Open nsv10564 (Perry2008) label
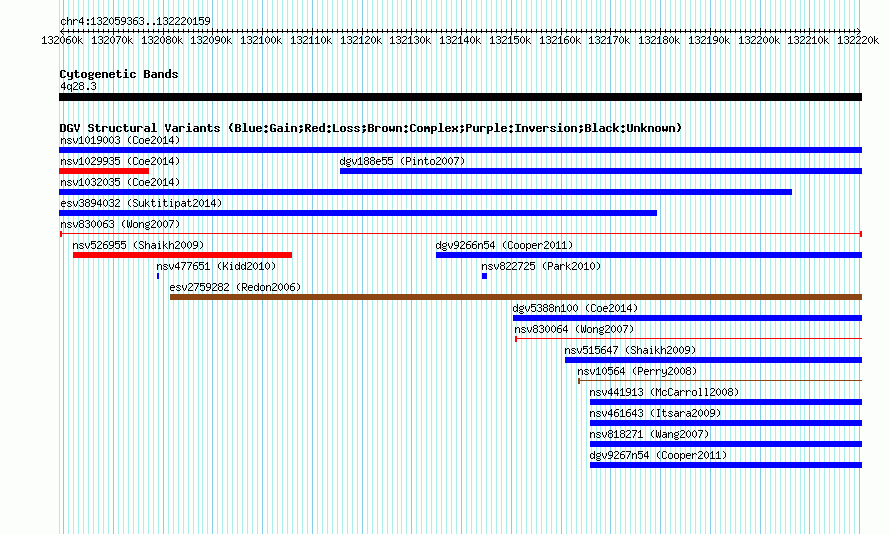Viewport: 890px width, 534px height. pyautogui.click(x=637, y=371)
